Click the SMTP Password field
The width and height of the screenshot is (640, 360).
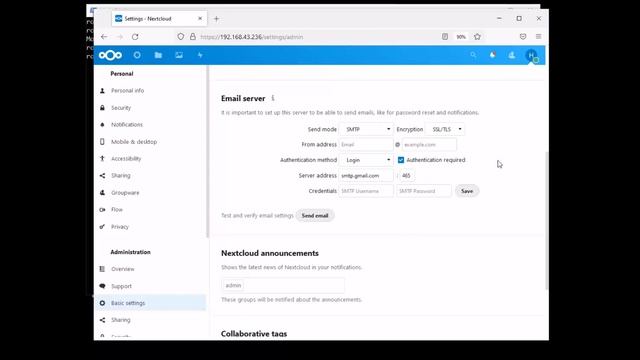point(424,191)
